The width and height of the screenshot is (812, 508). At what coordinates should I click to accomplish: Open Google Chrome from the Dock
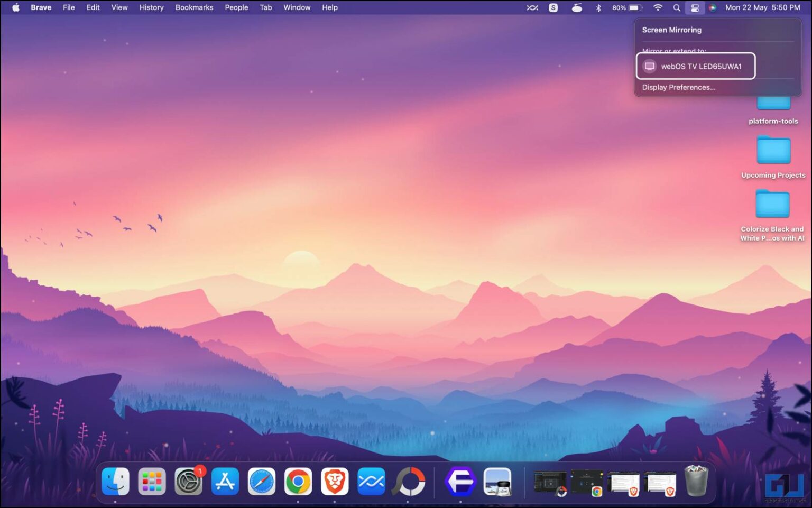coord(298,482)
